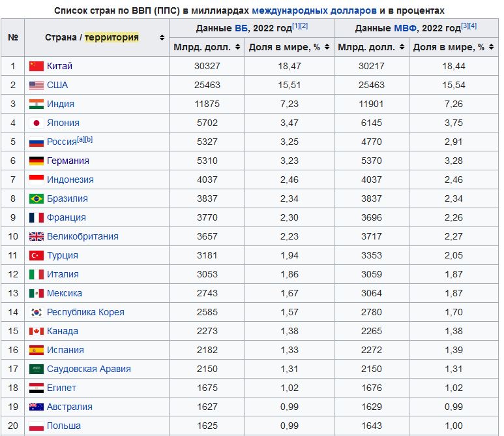The height and width of the screenshot is (436, 504).
Task: Click the United Kingdom flag icon
Action: 36,236
